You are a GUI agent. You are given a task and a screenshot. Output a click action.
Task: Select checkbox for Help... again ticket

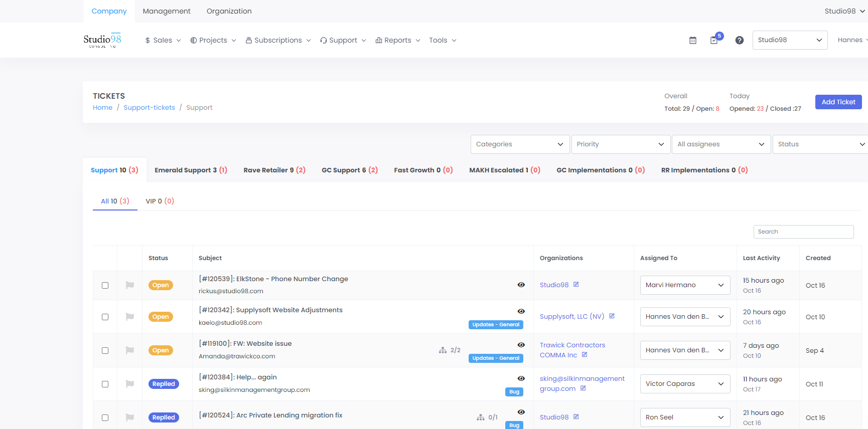pos(105,384)
